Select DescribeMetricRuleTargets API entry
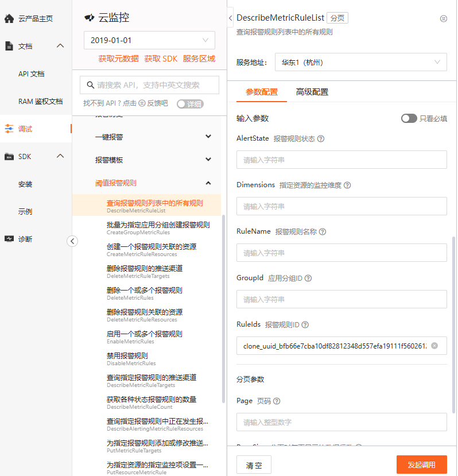This screenshot has width=458, height=476. coord(146,381)
